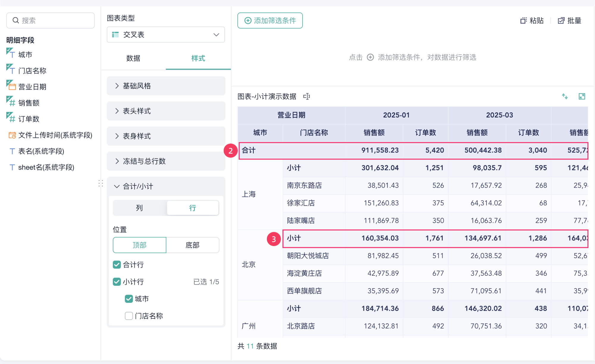Image resolution: width=595 pixels, height=364 pixels.
Task: Click the rename icon beside chart title
Action: tap(306, 96)
